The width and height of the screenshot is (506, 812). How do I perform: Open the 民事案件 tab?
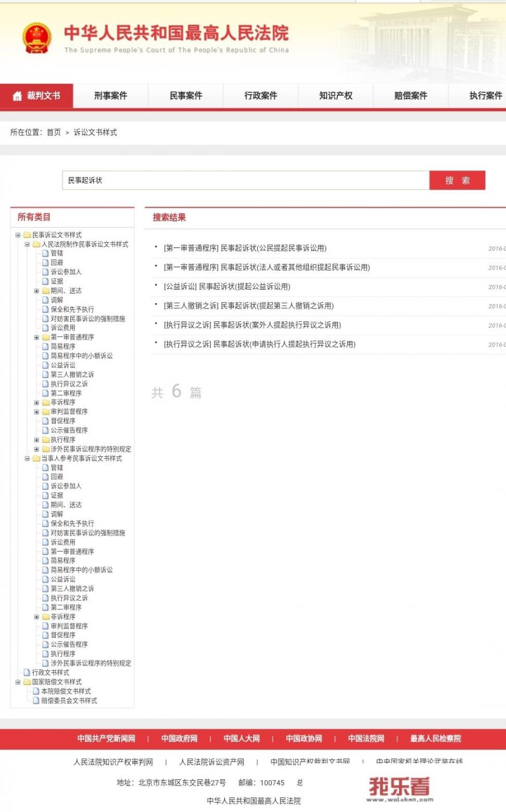pyautogui.click(x=186, y=96)
